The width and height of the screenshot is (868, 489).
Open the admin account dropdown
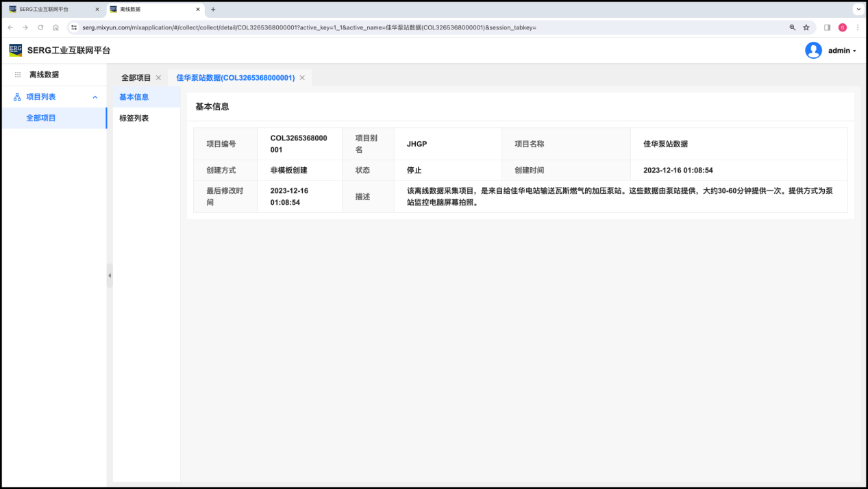[842, 51]
